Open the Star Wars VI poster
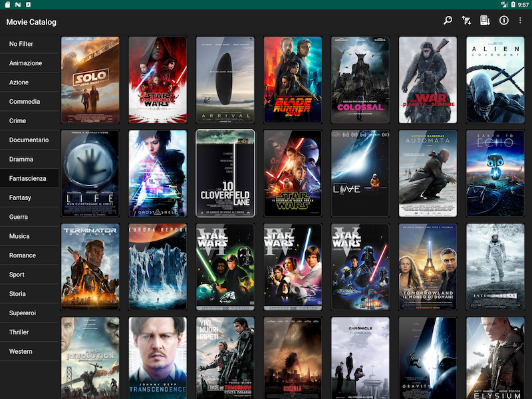 click(225, 267)
